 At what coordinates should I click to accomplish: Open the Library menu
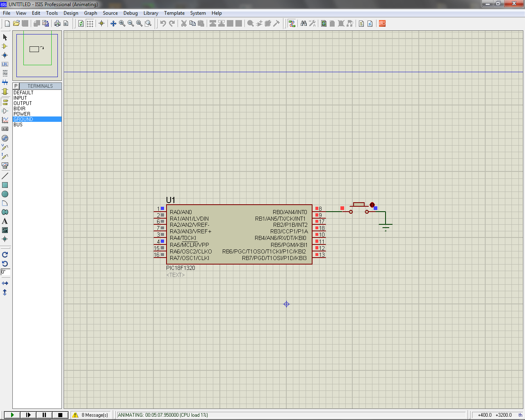click(x=151, y=13)
